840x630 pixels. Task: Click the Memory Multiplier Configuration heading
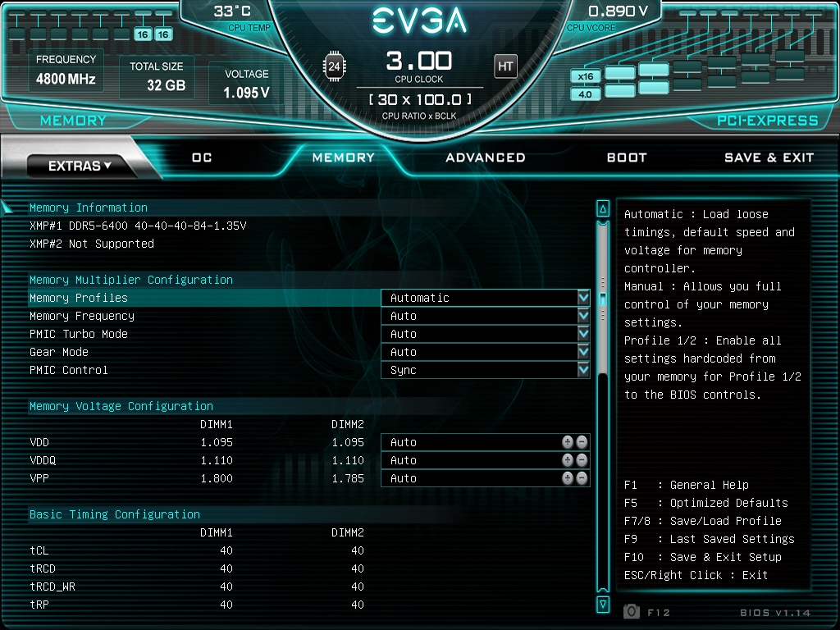pos(131,280)
